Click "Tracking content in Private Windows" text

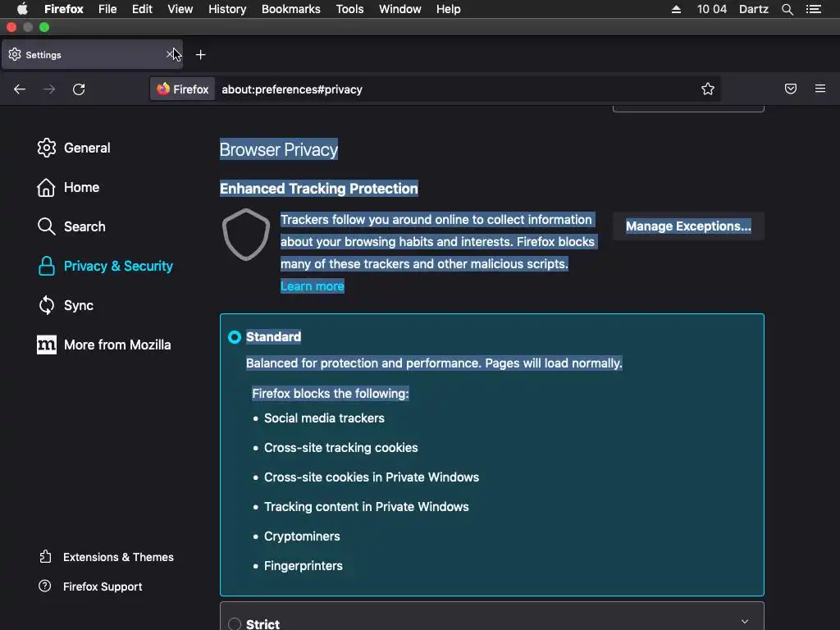tap(367, 507)
